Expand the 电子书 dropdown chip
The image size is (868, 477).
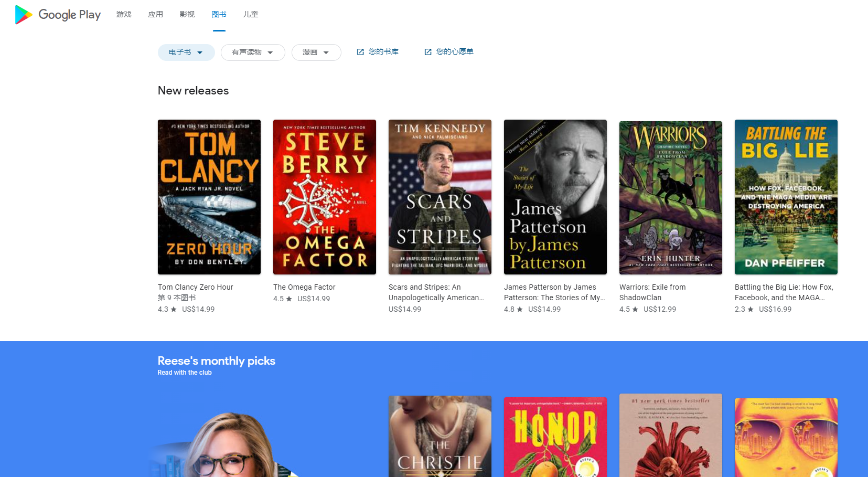(x=186, y=52)
